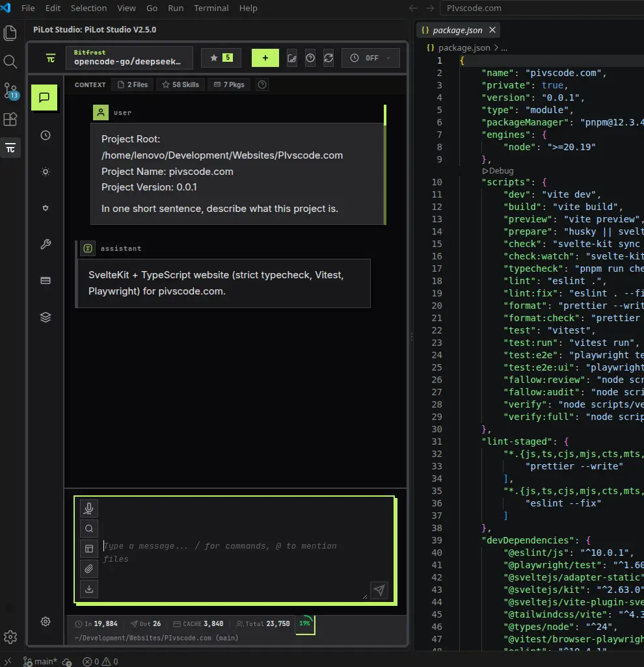Screen dimensions: 644x667
Task: Open the Terminal menu
Action: click(211, 8)
